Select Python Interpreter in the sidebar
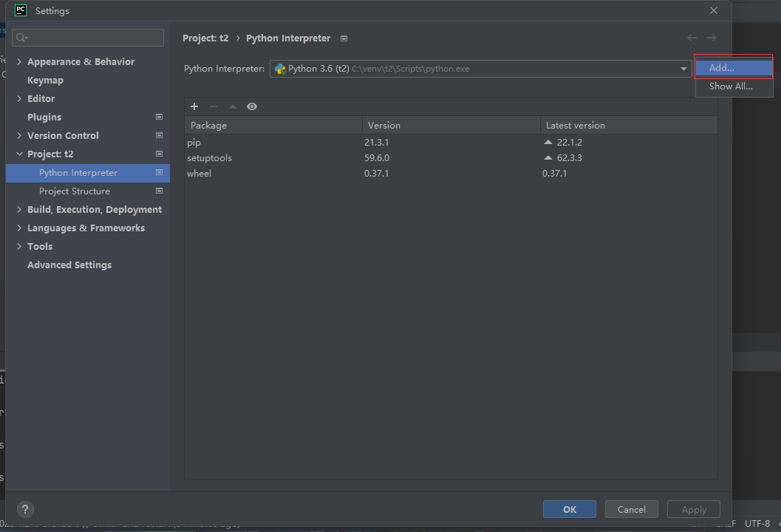Viewport: 781px width, 532px height. pos(88,173)
